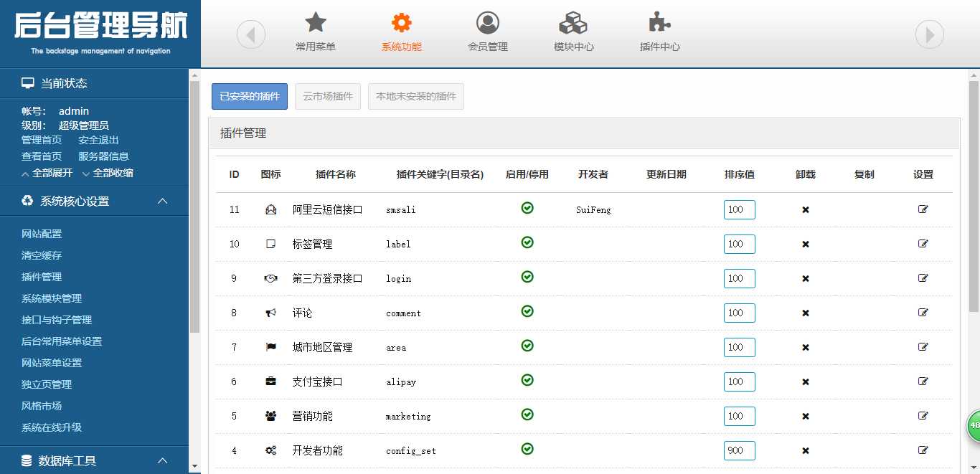
Task: Click edit settings icon for 营销功能
Action: coord(923,416)
